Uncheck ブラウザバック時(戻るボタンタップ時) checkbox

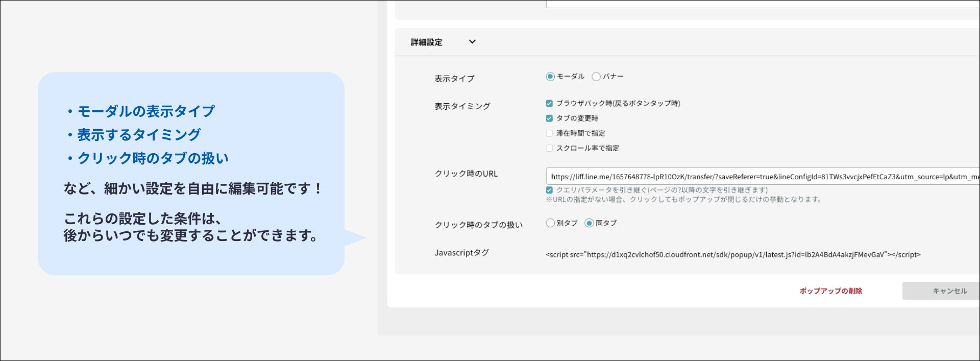click(x=549, y=103)
